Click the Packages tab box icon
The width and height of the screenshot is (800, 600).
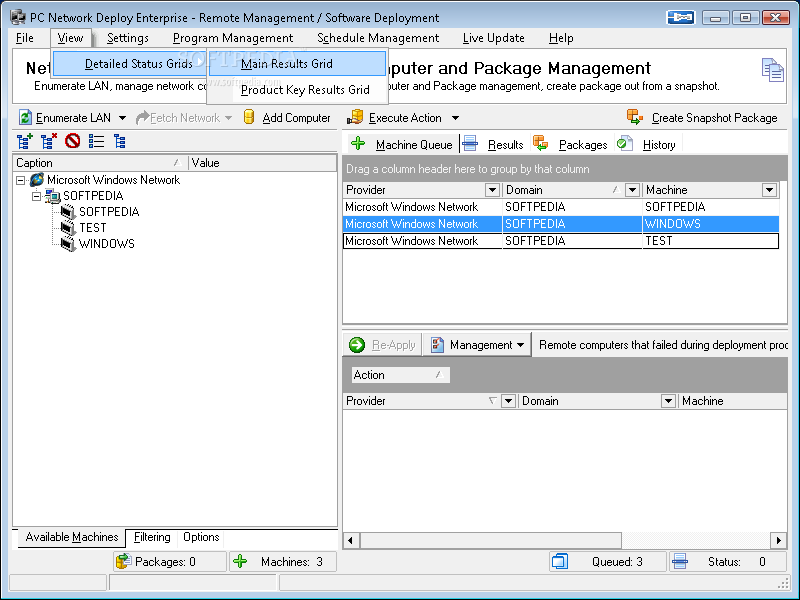540,143
